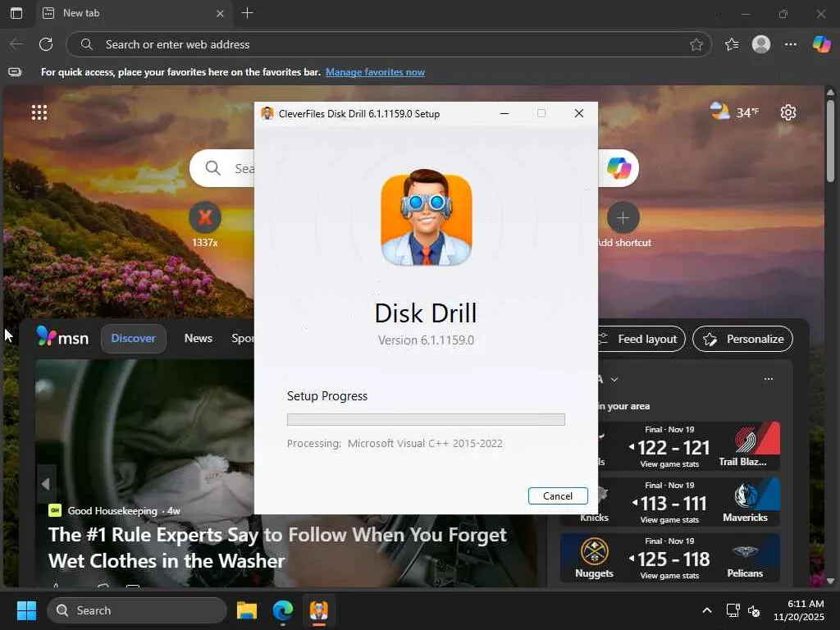Screen dimensions: 840x630
Task: Click Disk Drill installer taskbar icon
Action: point(319,610)
